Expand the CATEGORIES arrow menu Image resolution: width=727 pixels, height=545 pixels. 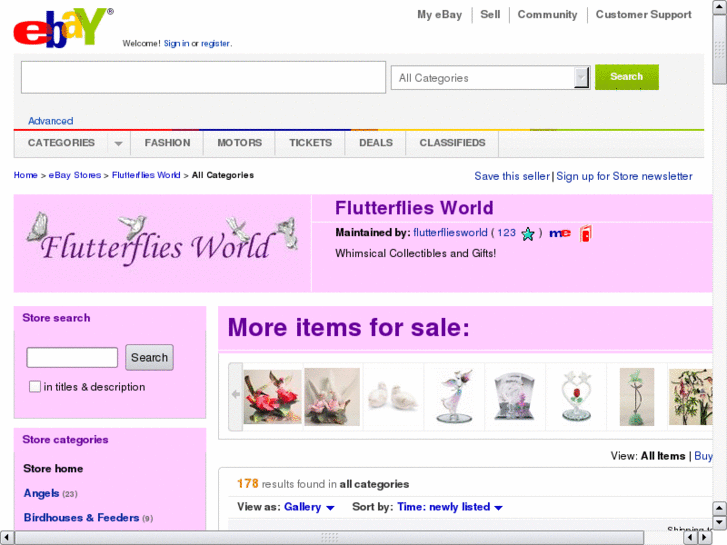pyautogui.click(x=119, y=143)
